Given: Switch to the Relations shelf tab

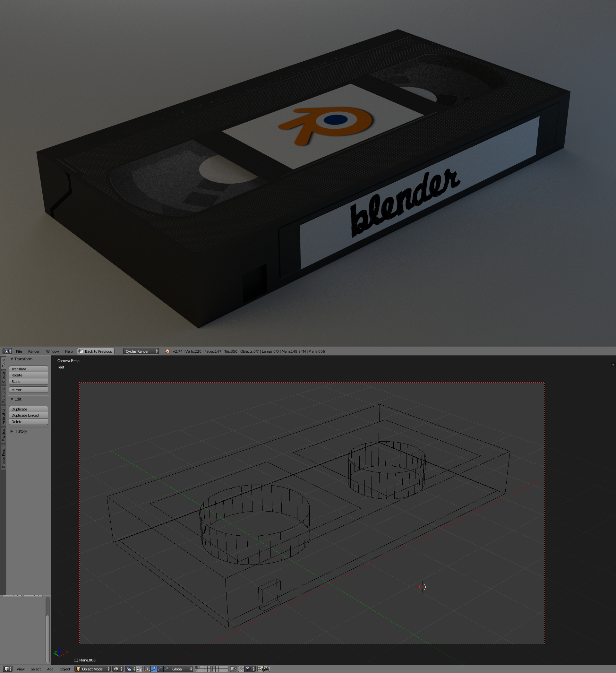Looking at the screenshot, I should coord(3,395).
